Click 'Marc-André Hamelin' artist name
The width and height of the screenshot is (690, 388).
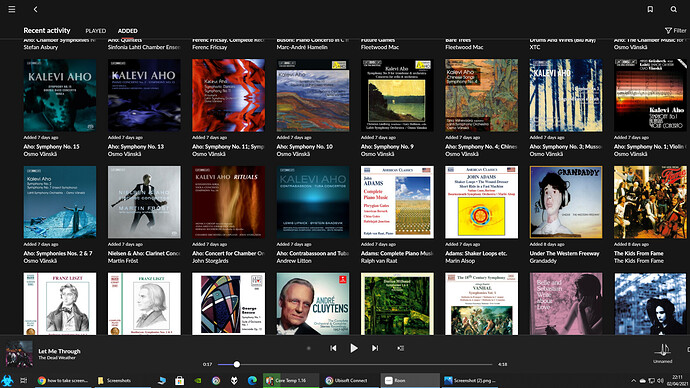302,47
